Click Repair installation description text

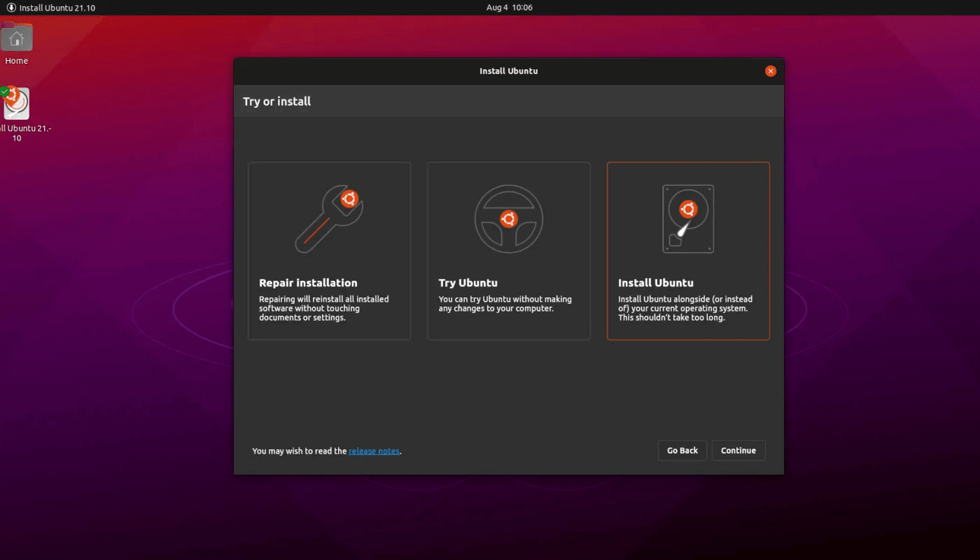(x=324, y=309)
